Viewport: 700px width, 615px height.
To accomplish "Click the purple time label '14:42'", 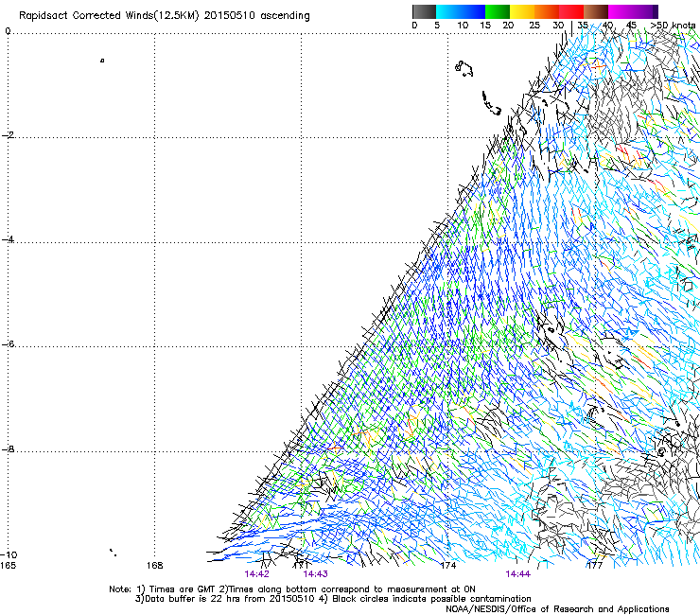I will point(256,574).
